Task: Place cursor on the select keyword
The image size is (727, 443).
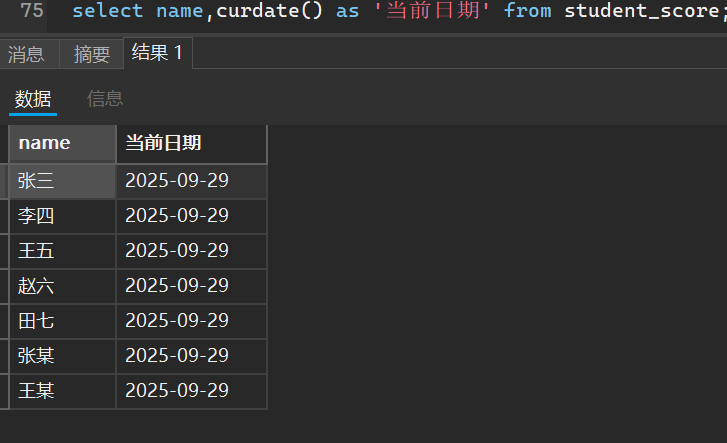Action: click(x=108, y=11)
